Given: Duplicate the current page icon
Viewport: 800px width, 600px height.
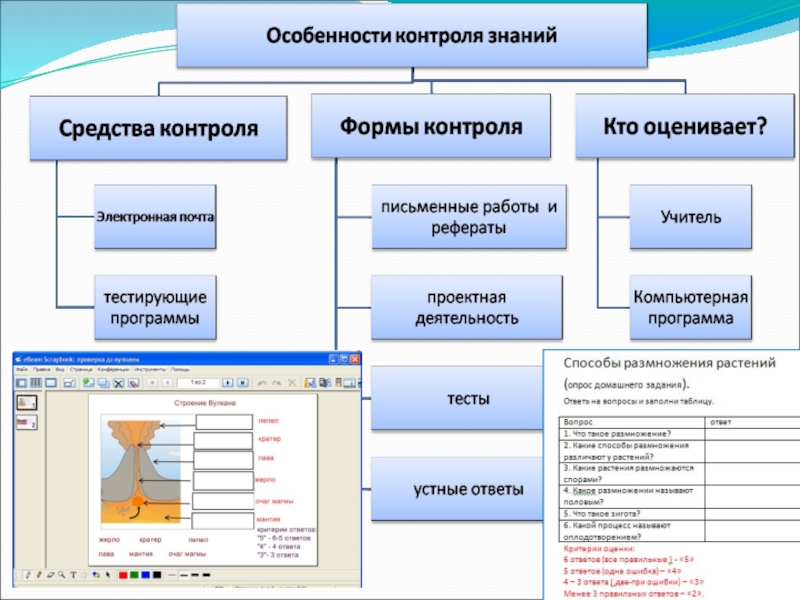Looking at the screenshot, I should 105,383.
